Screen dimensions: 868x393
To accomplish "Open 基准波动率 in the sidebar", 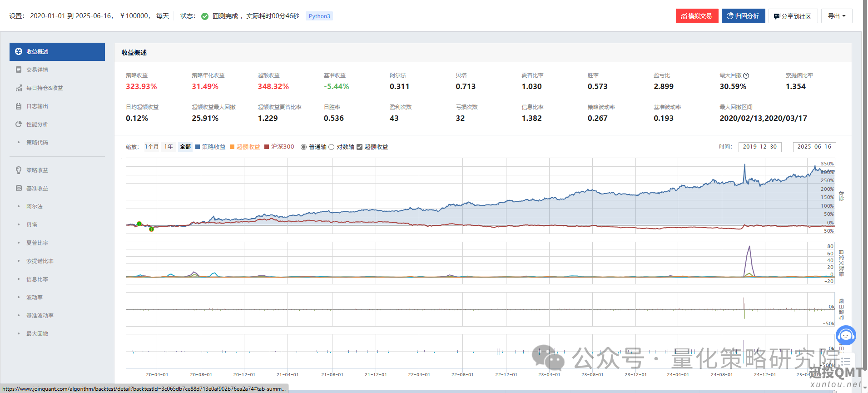I will coord(40,316).
